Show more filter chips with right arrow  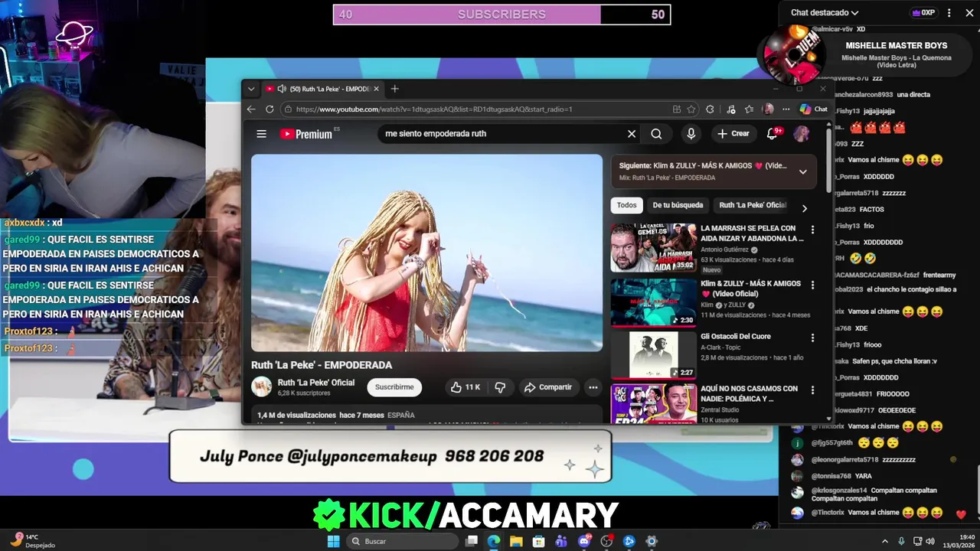pos(804,208)
